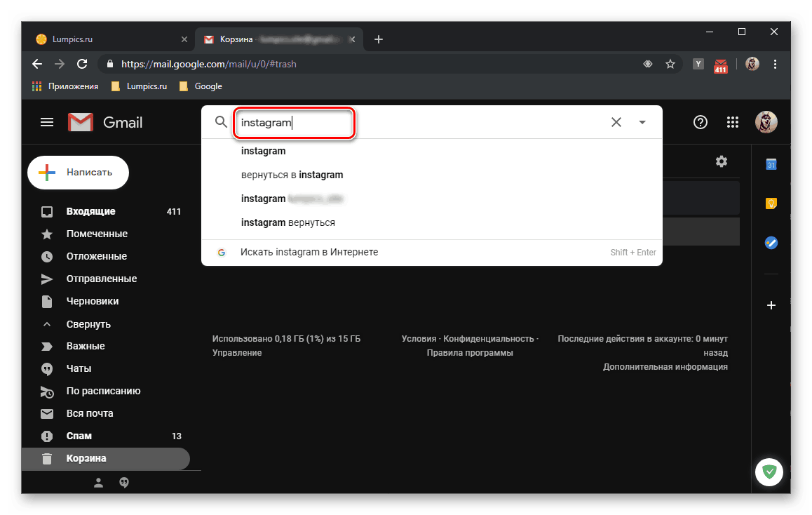Screen dimensions: 812x515
Task: Select the Корзина browser tab
Action: [x=278, y=39]
